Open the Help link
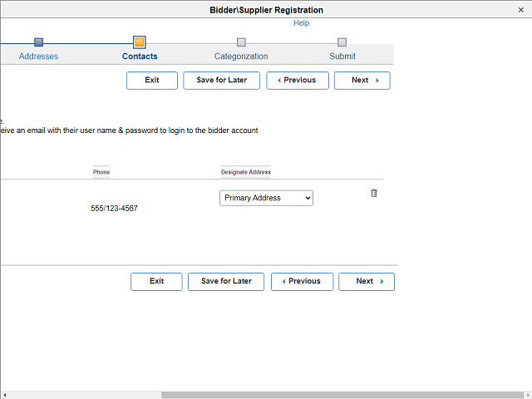Image resolution: width=532 pixels, height=399 pixels. (x=301, y=23)
